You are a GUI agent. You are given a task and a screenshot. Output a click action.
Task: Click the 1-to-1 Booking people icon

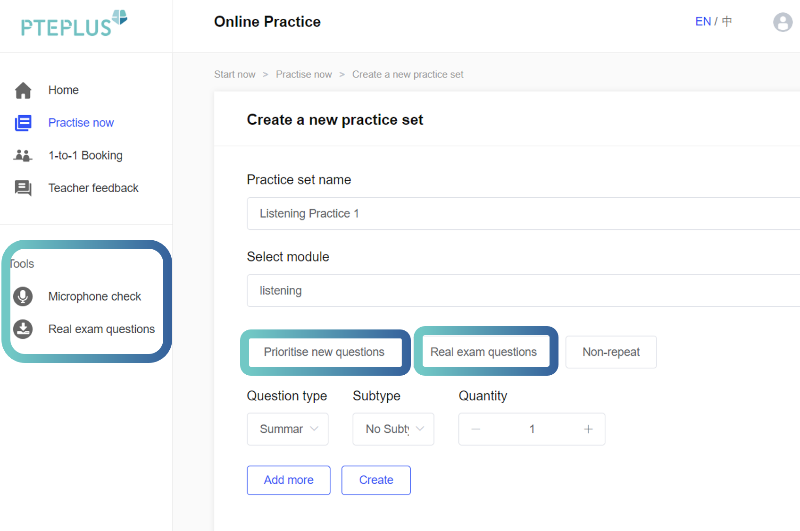[x=23, y=156]
